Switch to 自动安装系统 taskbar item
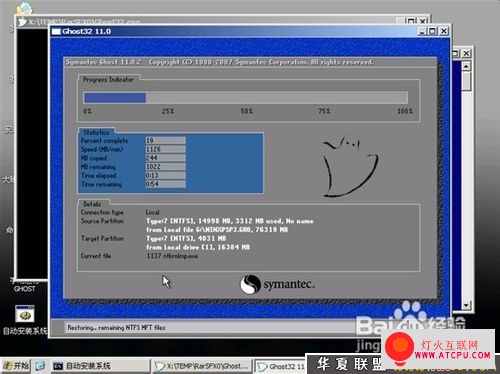 (x=82, y=366)
